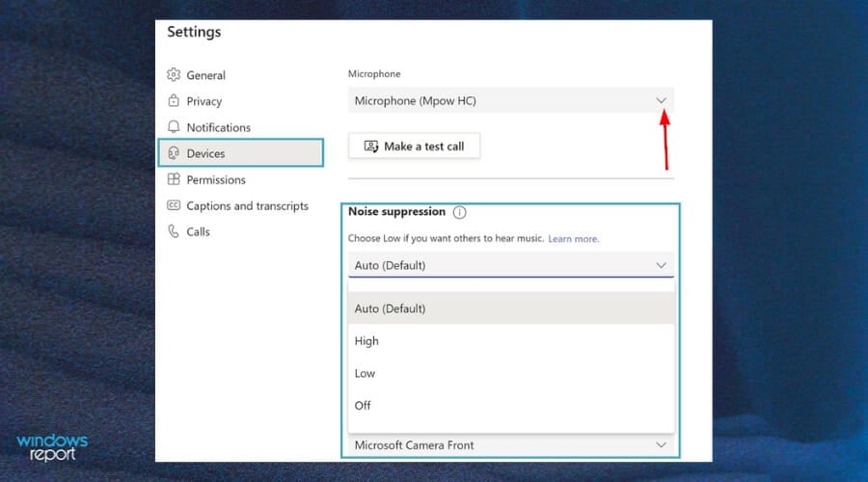Image resolution: width=868 pixels, height=482 pixels.
Task: Open the Learn more link
Action: (x=574, y=238)
